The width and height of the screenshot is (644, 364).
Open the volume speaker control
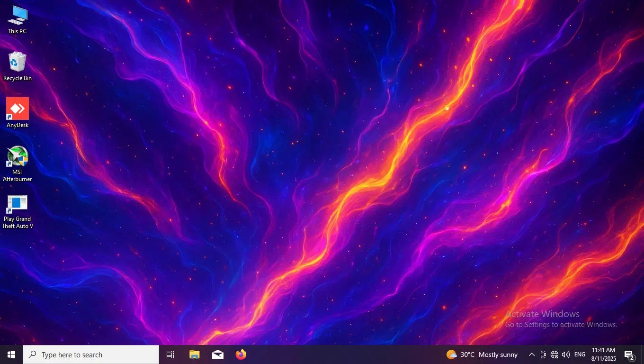pos(566,355)
